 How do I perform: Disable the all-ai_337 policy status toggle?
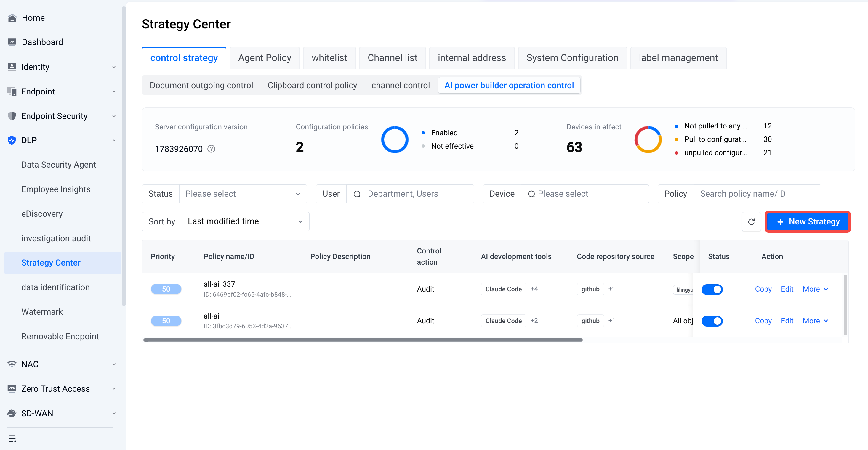point(712,289)
